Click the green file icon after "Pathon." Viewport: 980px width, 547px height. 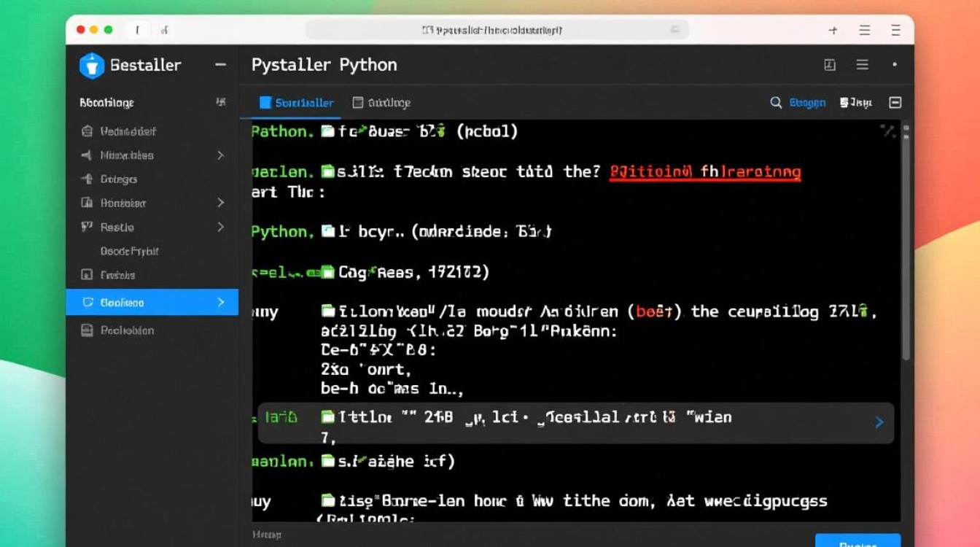pos(327,132)
